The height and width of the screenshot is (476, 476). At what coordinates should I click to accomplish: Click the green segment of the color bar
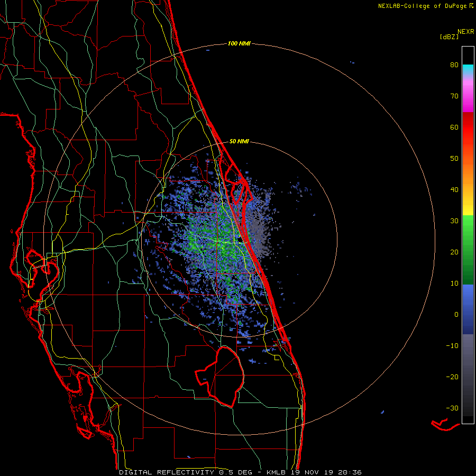468,250
